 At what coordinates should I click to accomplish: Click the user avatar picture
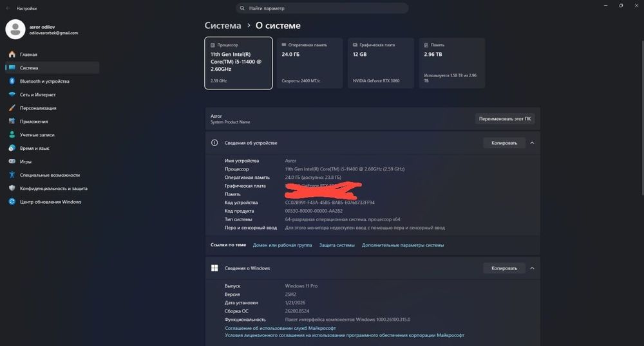pos(15,29)
